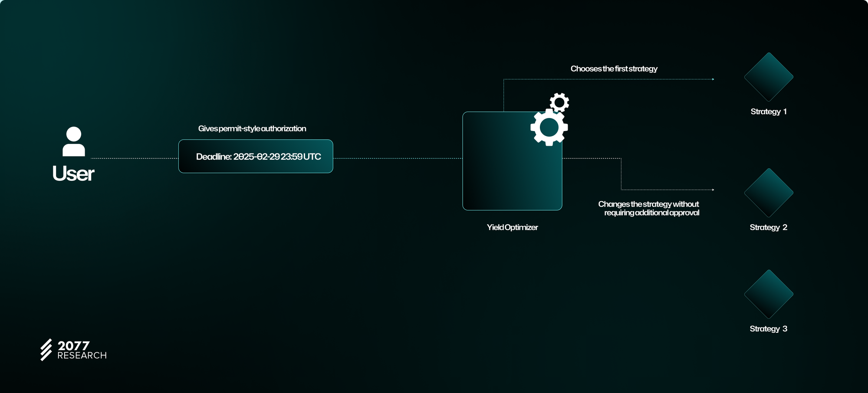Select the Strategy 3 diamond shape

[x=769, y=294]
